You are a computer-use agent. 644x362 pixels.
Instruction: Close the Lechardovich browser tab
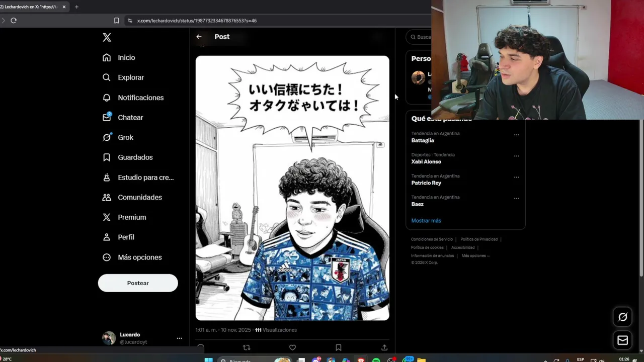[64, 7]
